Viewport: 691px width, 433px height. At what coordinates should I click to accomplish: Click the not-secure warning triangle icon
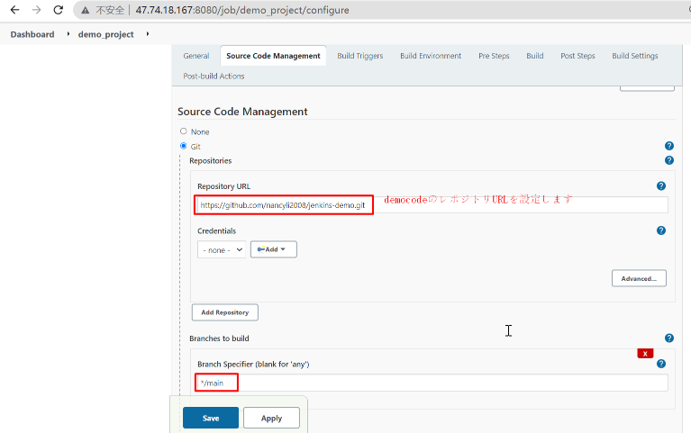point(85,10)
